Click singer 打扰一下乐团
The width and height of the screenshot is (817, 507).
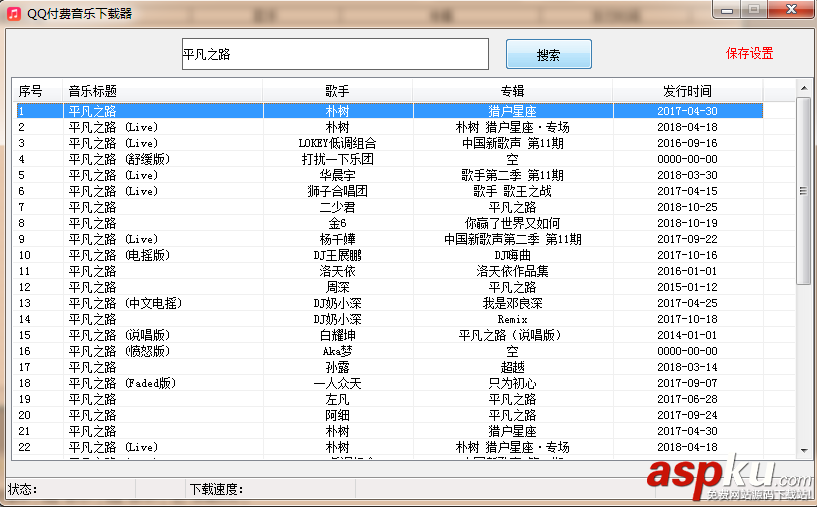(x=338, y=159)
